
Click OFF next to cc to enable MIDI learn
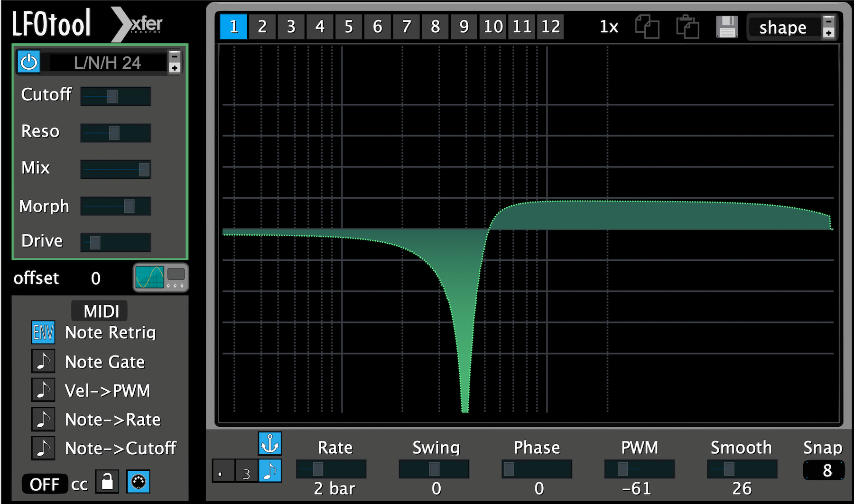[45, 484]
